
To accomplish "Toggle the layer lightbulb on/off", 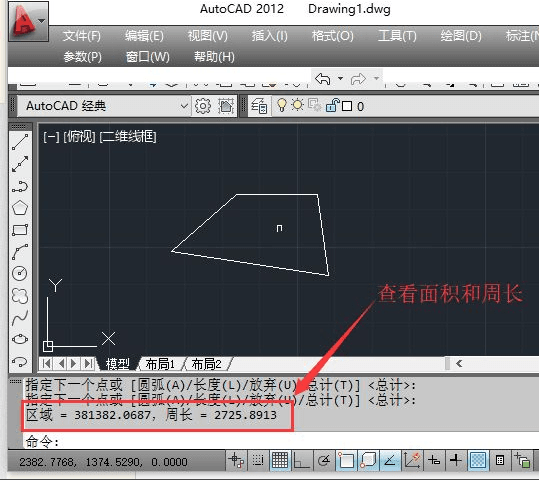I will click(x=282, y=105).
